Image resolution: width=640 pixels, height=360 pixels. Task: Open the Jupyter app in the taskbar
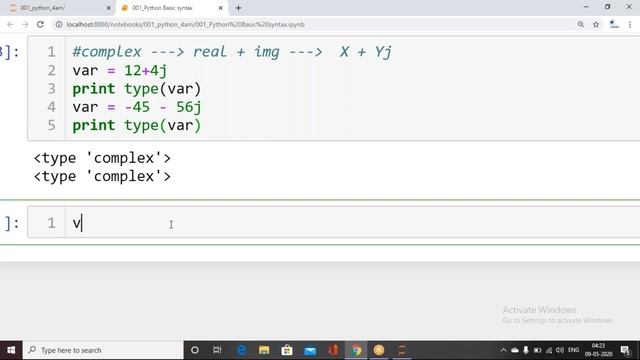[402, 350]
